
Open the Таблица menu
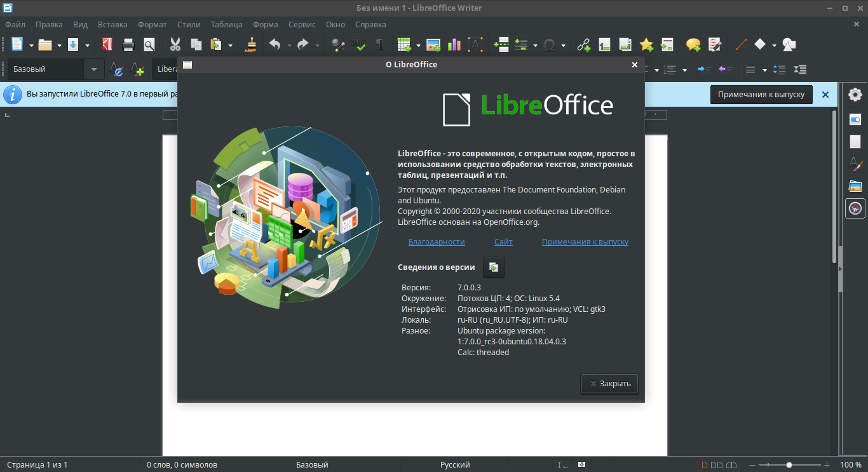tap(226, 24)
